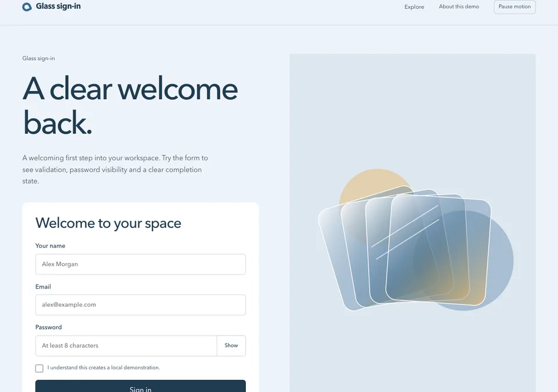Image resolution: width=558 pixels, height=392 pixels.
Task: Check the local demonstration checkbox
Action: (x=40, y=368)
